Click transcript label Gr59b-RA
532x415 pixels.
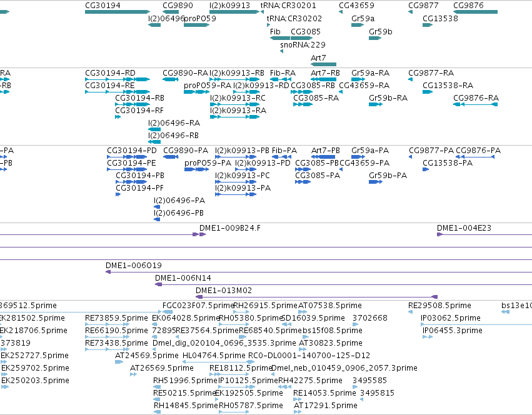pos(388,97)
